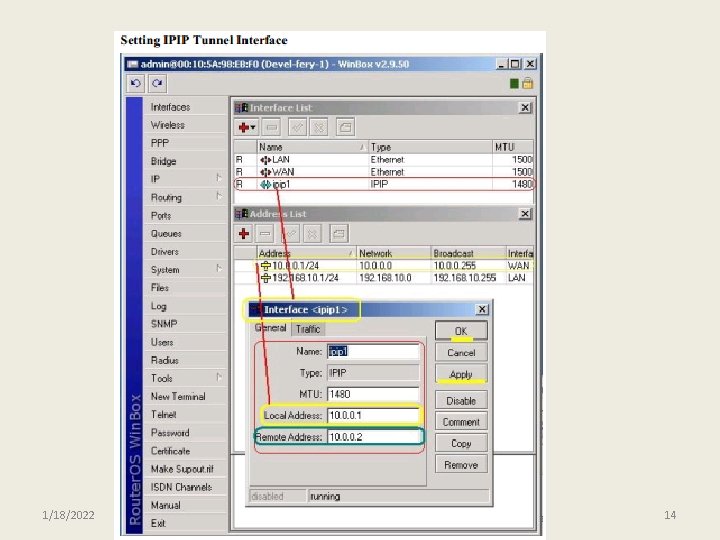720x540 pixels.
Task: Click the Remove button in ipip1 dialog
Action: pos(461,465)
